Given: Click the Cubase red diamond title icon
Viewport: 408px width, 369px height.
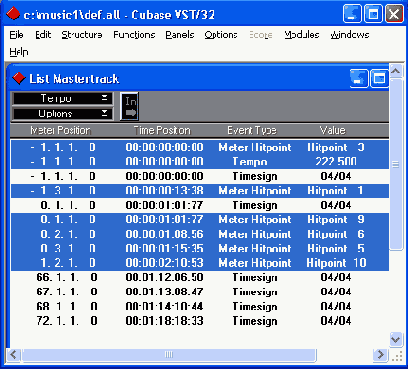Looking at the screenshot, I should (13, 14).
